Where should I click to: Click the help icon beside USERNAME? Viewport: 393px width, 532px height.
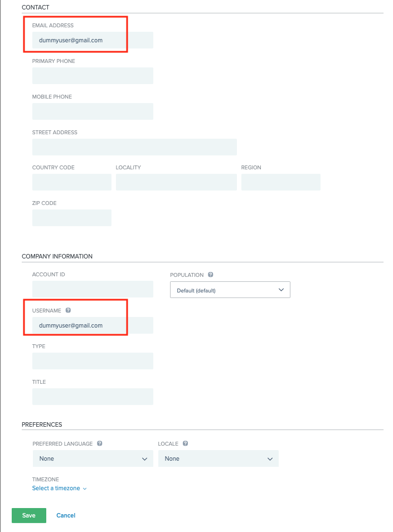pos(68,310)
